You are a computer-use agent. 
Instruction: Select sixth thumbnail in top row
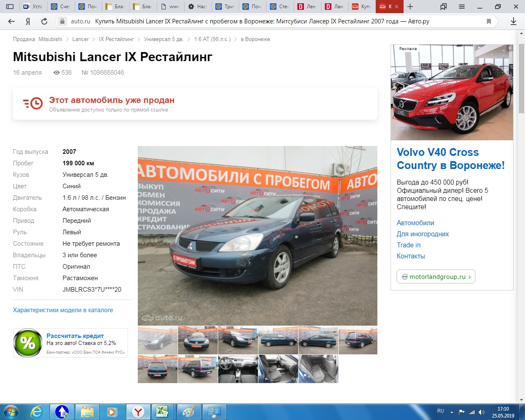pos(358,340)
